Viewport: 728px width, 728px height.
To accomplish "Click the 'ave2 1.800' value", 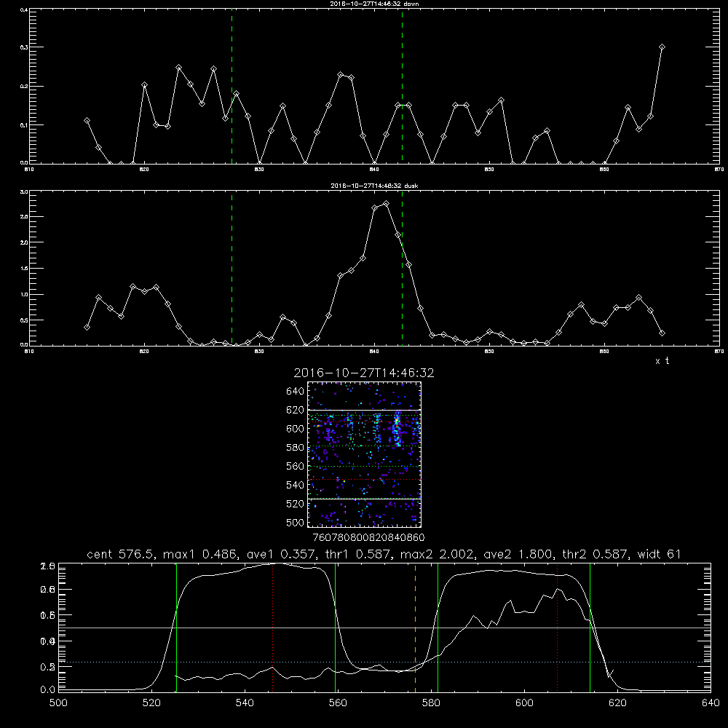I will pyautogui.click(x=518, y=554).
